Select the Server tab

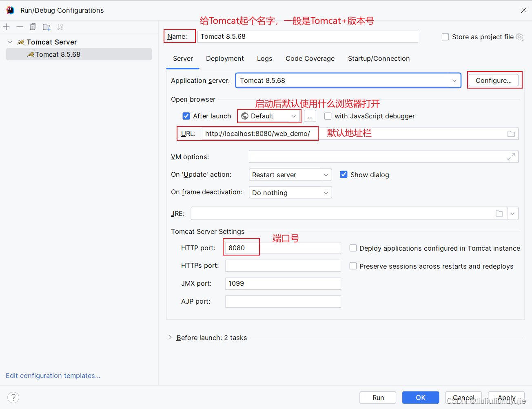click(x=183, y=58)
